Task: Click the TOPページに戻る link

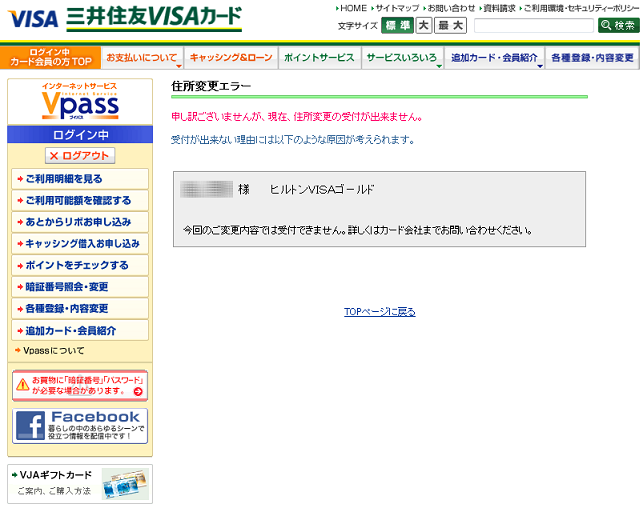Action: click(x=380, y=312)
